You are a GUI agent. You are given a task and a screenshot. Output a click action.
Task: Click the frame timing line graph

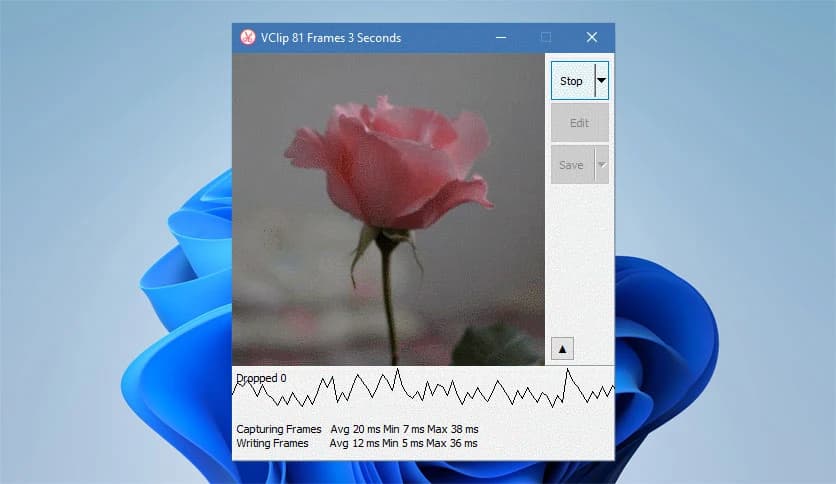423,388
